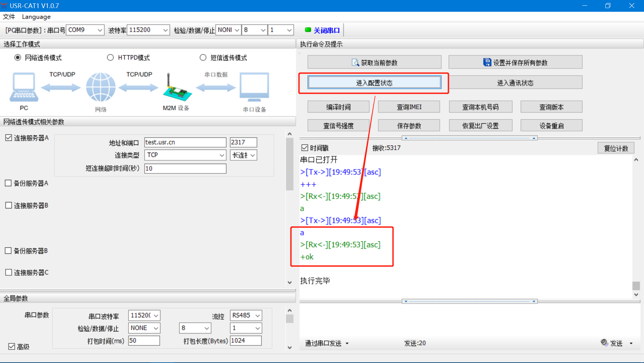Enable 连接服务器B checkbox

[x=9, y=205]
